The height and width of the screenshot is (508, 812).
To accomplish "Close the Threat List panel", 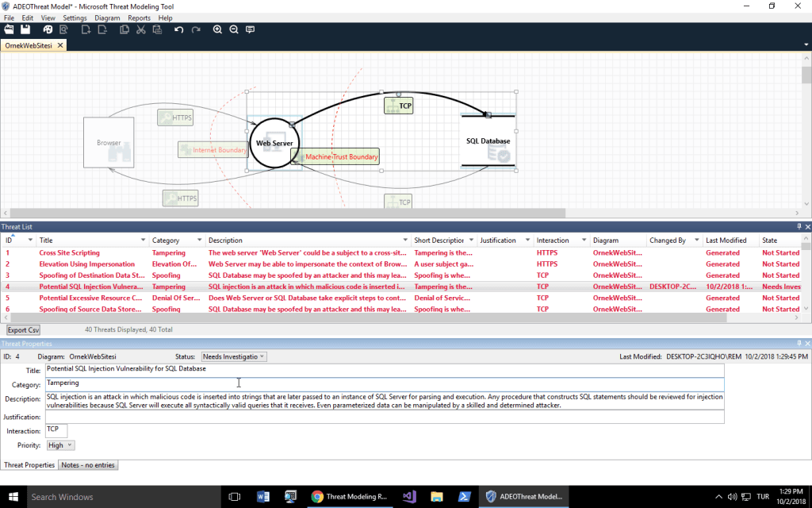I will (x=807, y=226).
